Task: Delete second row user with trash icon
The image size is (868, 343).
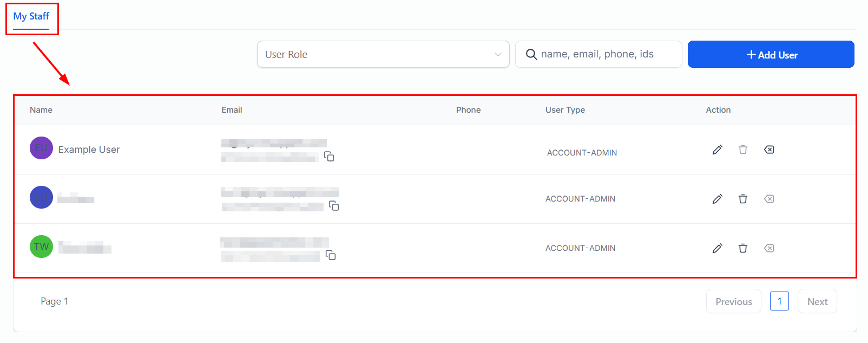Action: pyautogui.click(x=743, y=199)
